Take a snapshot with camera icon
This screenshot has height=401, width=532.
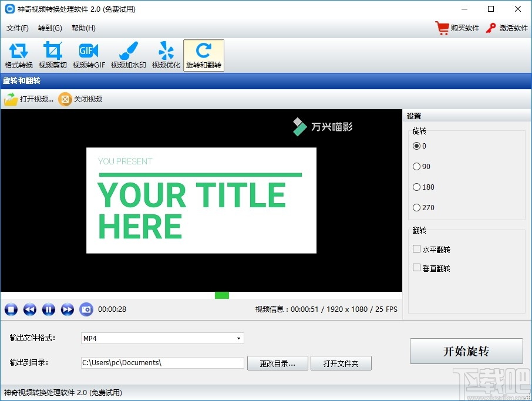(86, 309)
